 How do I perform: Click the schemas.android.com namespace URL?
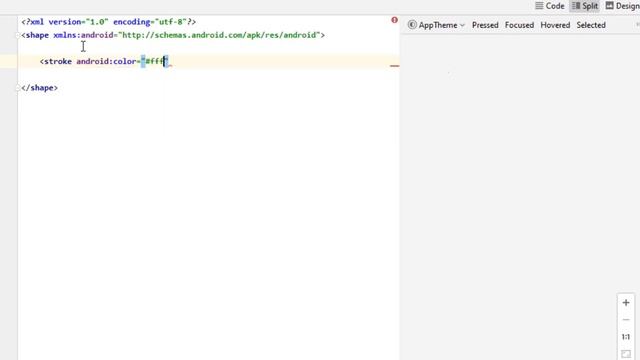tap(220, 35)
